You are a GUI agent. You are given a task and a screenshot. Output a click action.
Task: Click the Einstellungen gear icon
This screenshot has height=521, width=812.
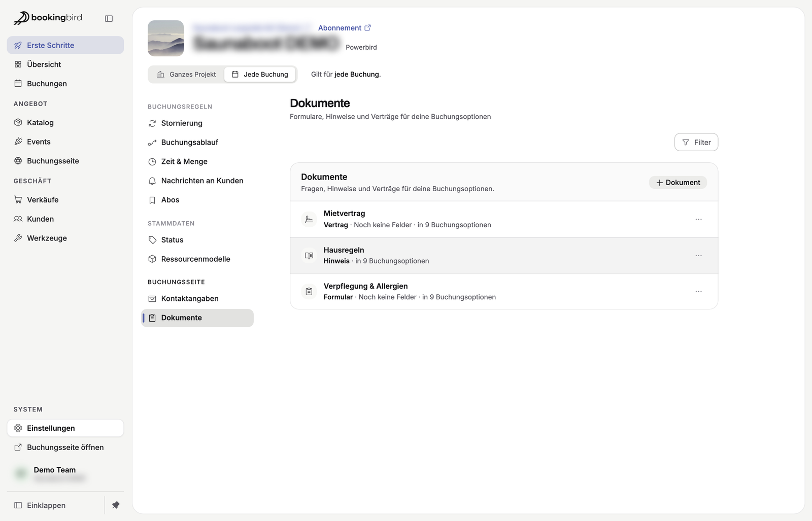18,428
